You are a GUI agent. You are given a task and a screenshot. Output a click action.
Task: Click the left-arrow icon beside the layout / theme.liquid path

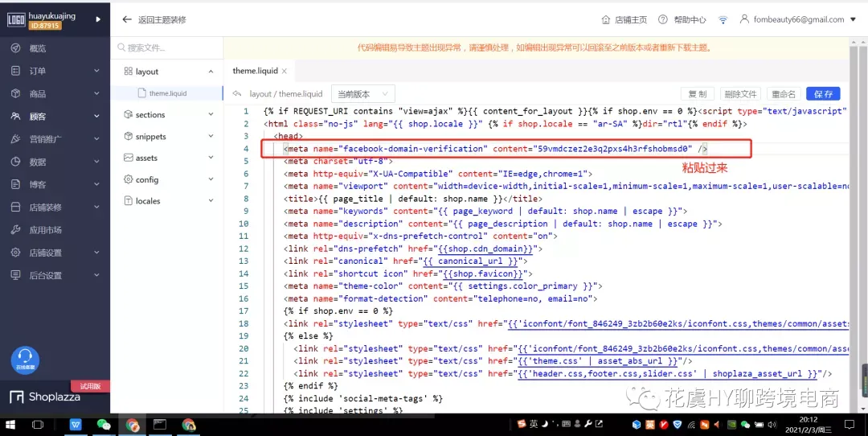[237, 93]
